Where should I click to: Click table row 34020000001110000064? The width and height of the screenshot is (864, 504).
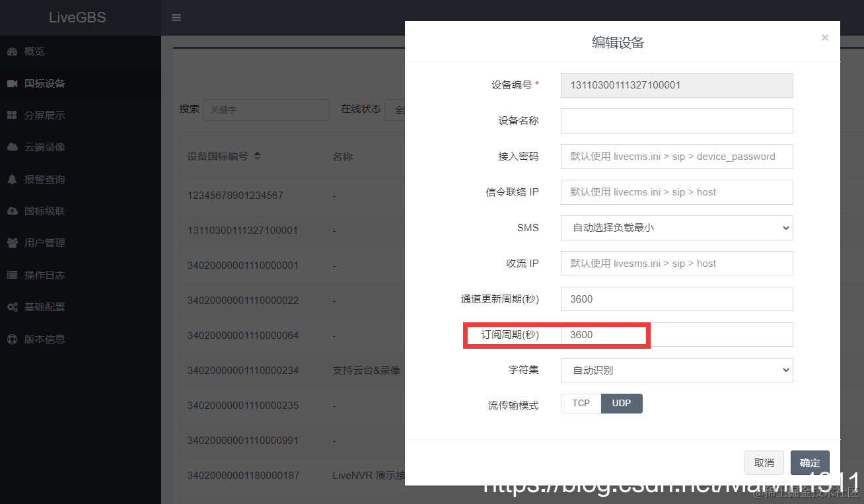[x=293, y=336]
